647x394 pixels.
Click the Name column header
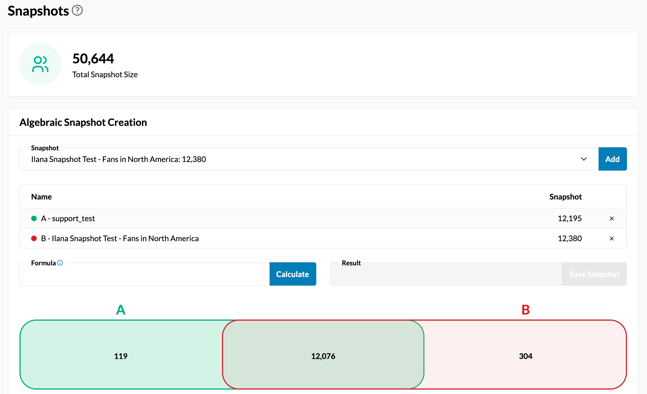(41, 197)
